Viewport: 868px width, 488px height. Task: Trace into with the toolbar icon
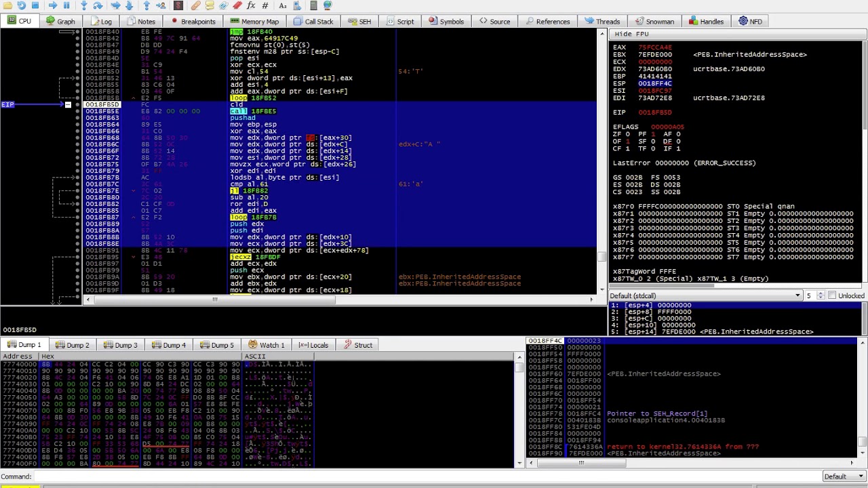[115, 5]
